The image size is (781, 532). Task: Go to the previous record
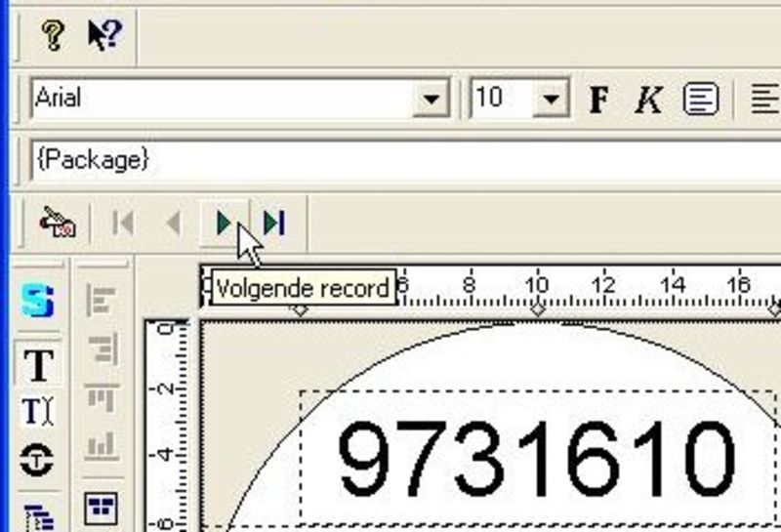174,224
